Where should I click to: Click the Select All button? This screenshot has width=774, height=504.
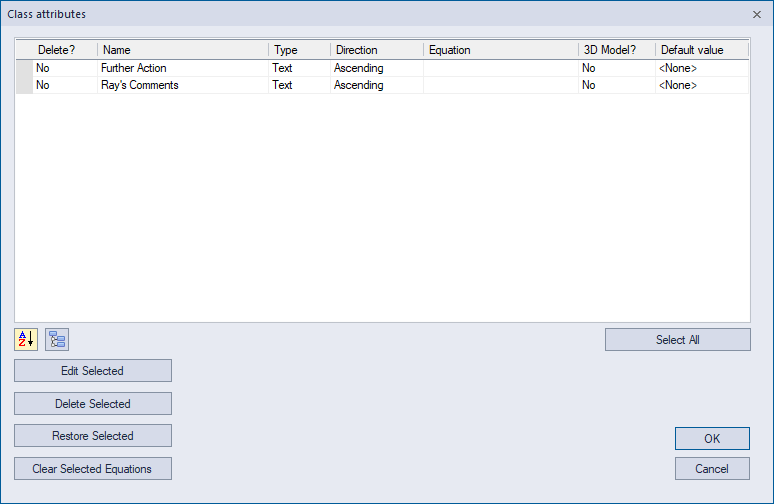(x=678, y=340)
